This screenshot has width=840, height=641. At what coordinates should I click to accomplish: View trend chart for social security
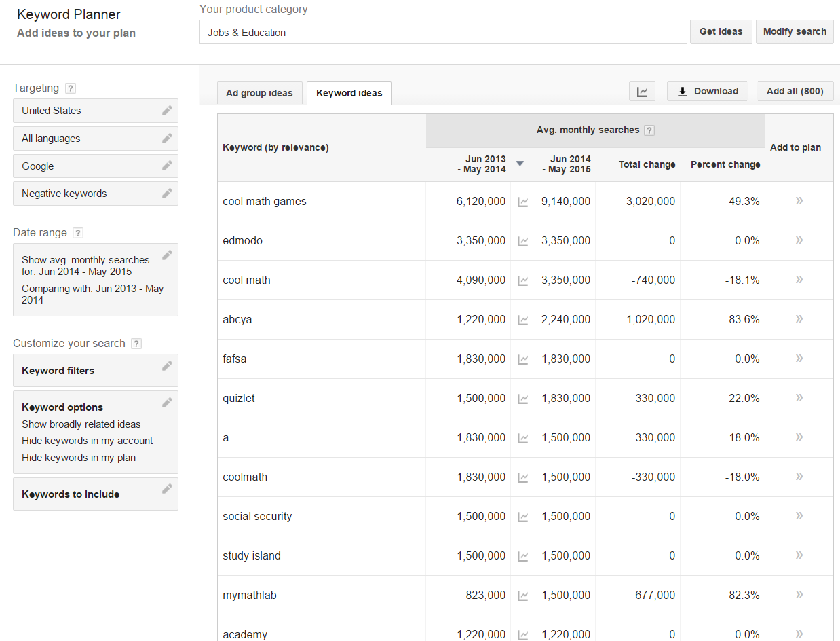(522, 517)
